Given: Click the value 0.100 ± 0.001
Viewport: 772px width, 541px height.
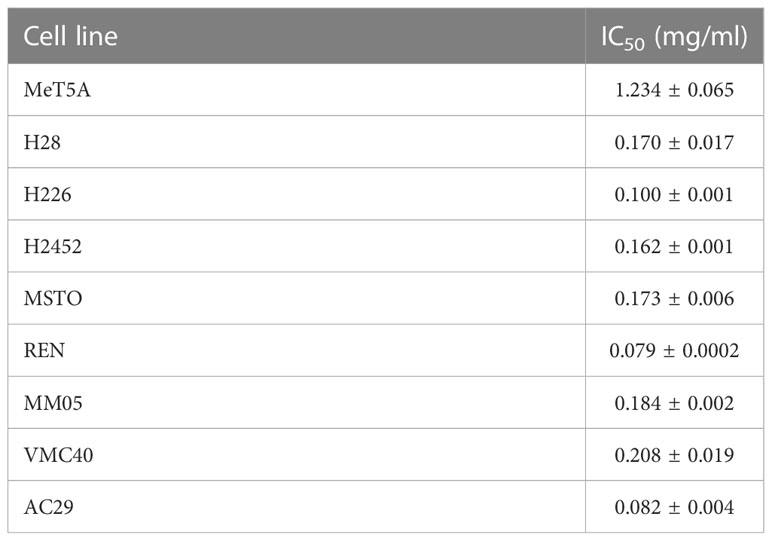Looking at the screenshot, I should coord(674,194).
